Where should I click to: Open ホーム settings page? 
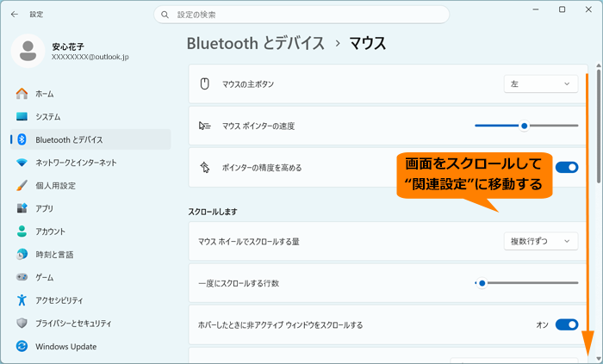coord(90,94)
